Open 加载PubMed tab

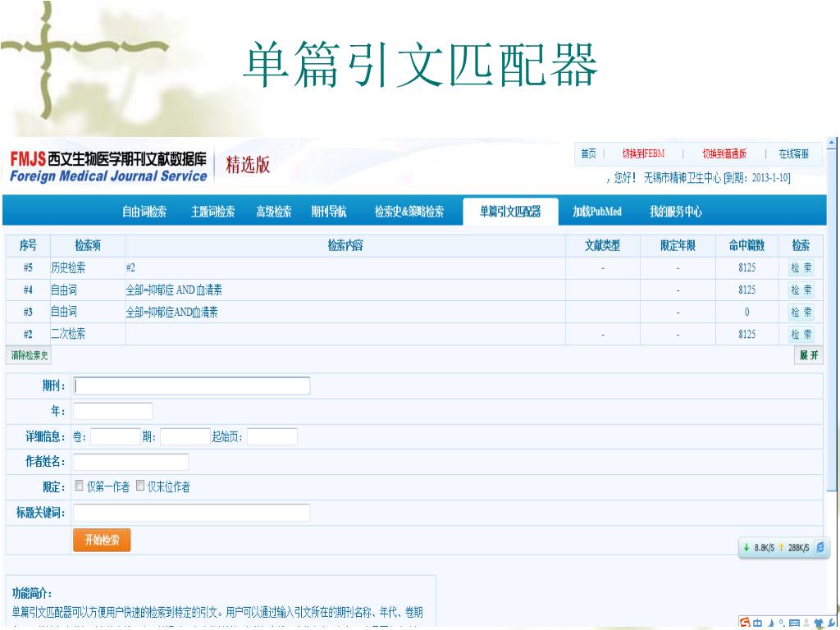[597, 212]
